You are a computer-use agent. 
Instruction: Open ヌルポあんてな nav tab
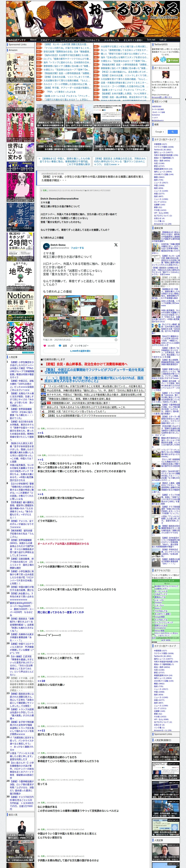click(111, 40)
